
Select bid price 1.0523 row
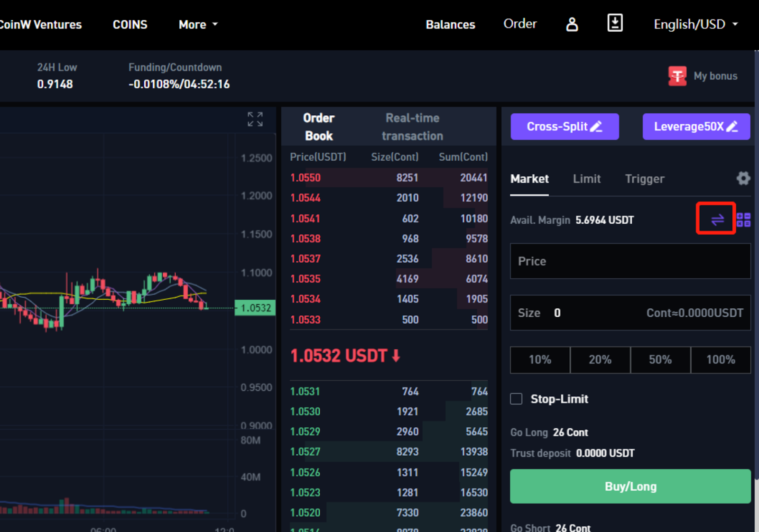389,493
